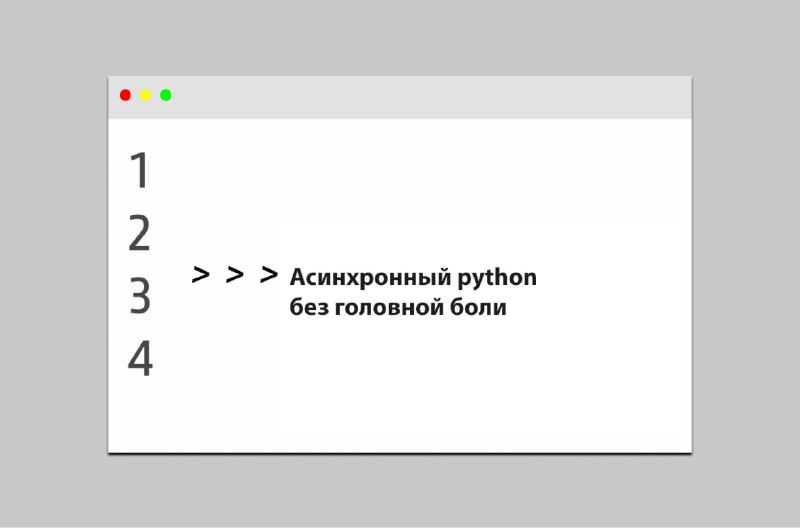
Task: Select line number 3 in gutter
Action: tap(140, 296)
